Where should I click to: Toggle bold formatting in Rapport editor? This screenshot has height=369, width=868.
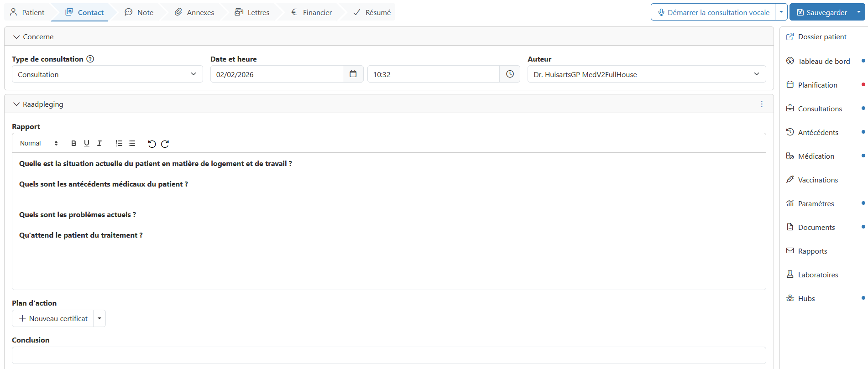tap(73, 143)
